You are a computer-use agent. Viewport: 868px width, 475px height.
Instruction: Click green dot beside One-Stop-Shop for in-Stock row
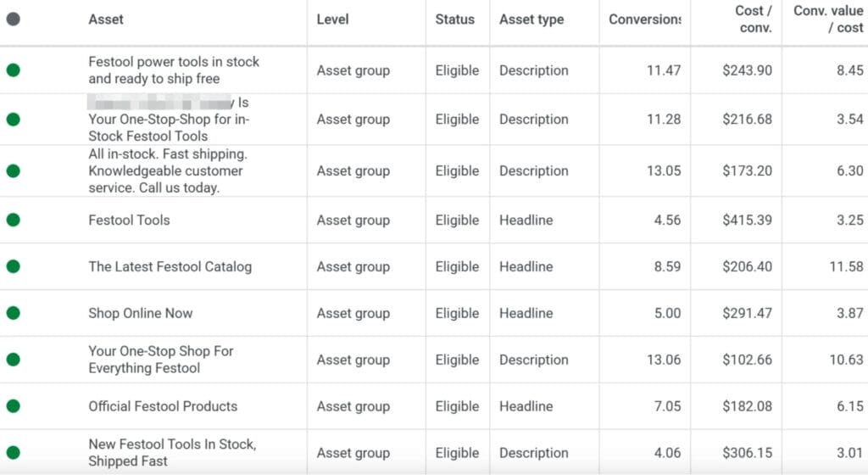coord(14,119)
